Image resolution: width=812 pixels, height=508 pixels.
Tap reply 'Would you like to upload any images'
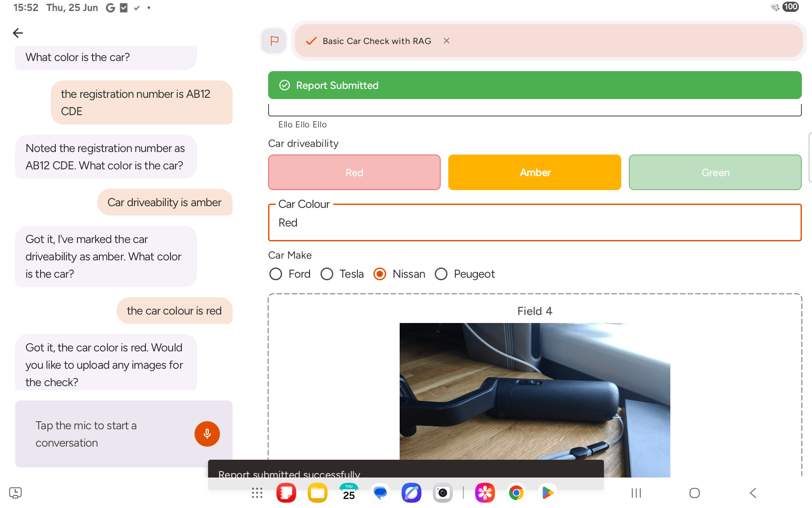pos(106,363)
